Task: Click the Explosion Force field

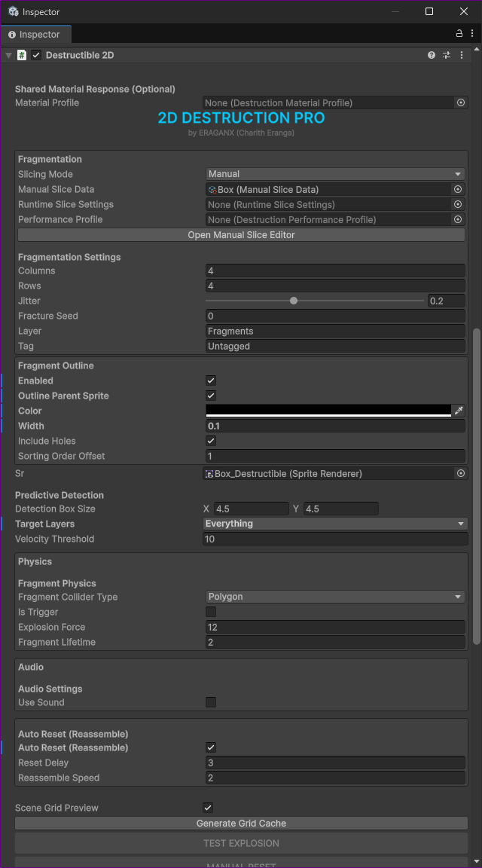Action: click(335, 627)
